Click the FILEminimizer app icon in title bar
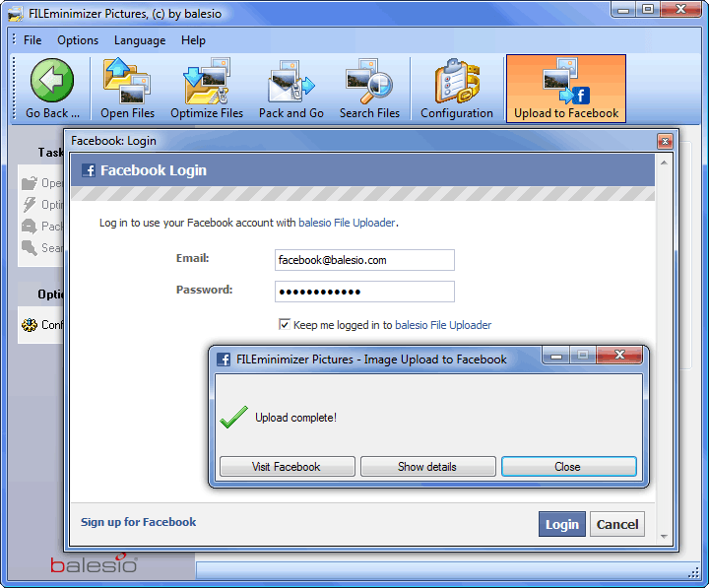 [16, 14]
